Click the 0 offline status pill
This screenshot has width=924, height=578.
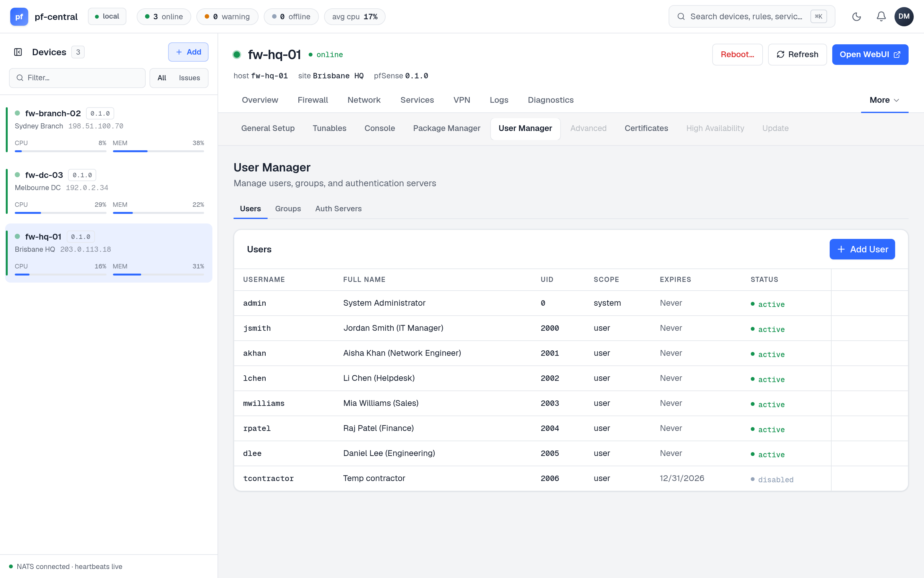(291, 16)
